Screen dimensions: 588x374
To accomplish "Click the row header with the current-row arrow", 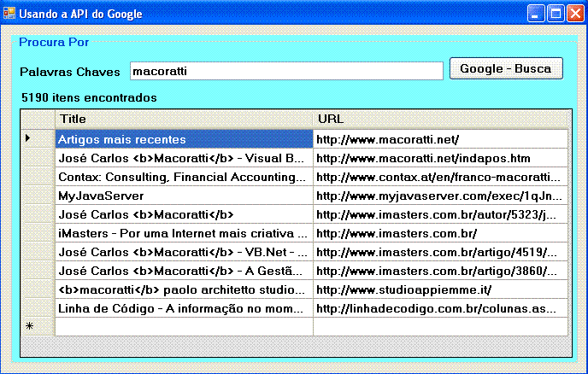I will pos(38,138).
